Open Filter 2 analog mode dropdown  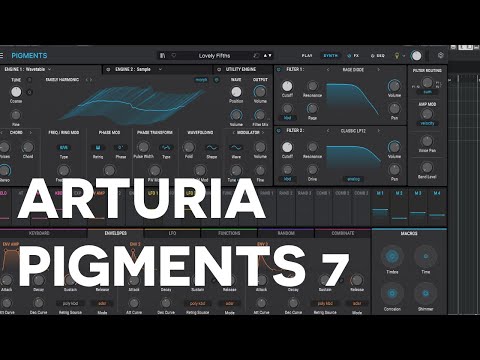(353, 179)
